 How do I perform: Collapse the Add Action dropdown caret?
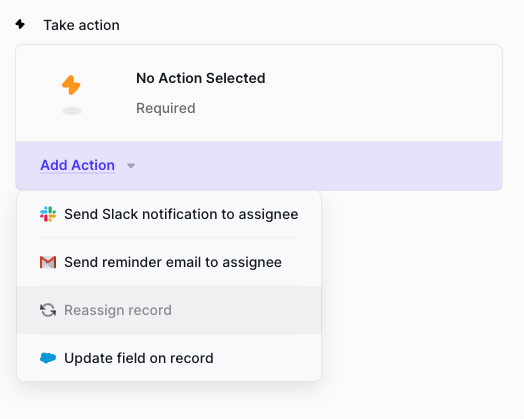coord(131,166)
